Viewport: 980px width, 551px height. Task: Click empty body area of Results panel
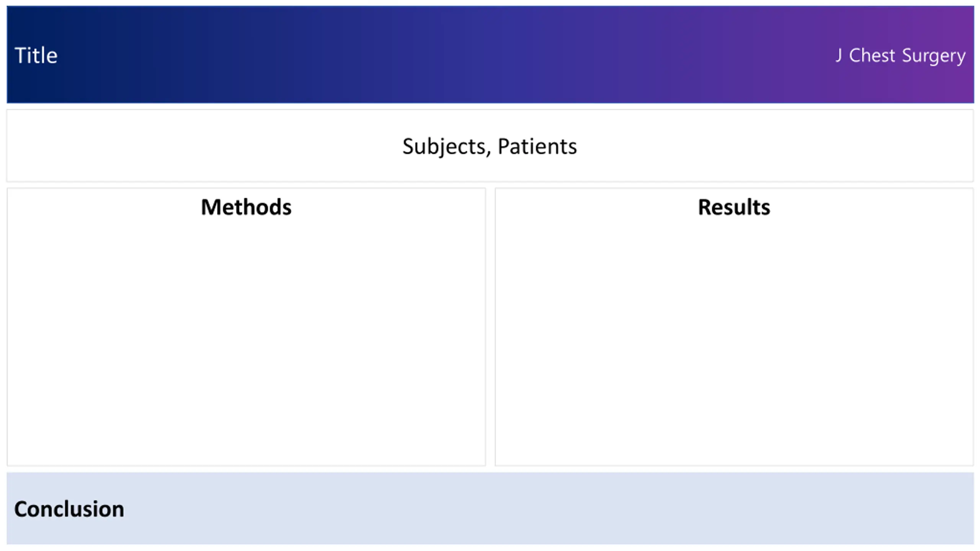click(x=734, y=344)
